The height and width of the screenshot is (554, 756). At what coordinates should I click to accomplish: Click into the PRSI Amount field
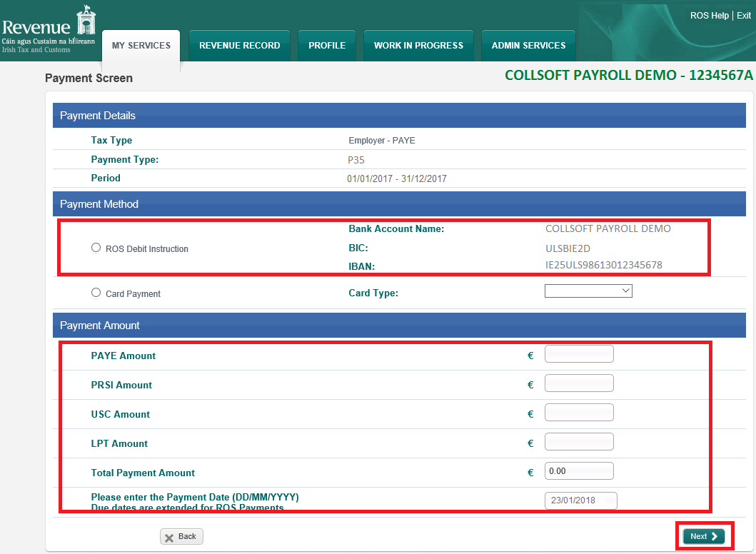click(579, 384)
